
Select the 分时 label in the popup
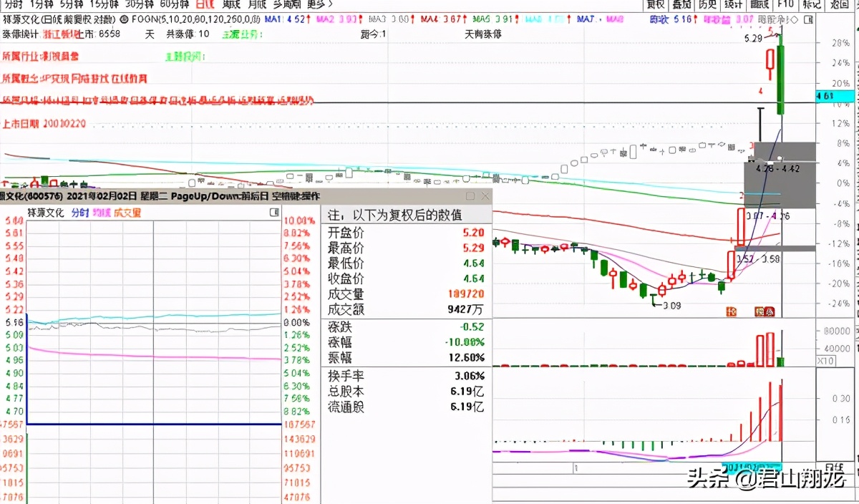pos(80,213)
